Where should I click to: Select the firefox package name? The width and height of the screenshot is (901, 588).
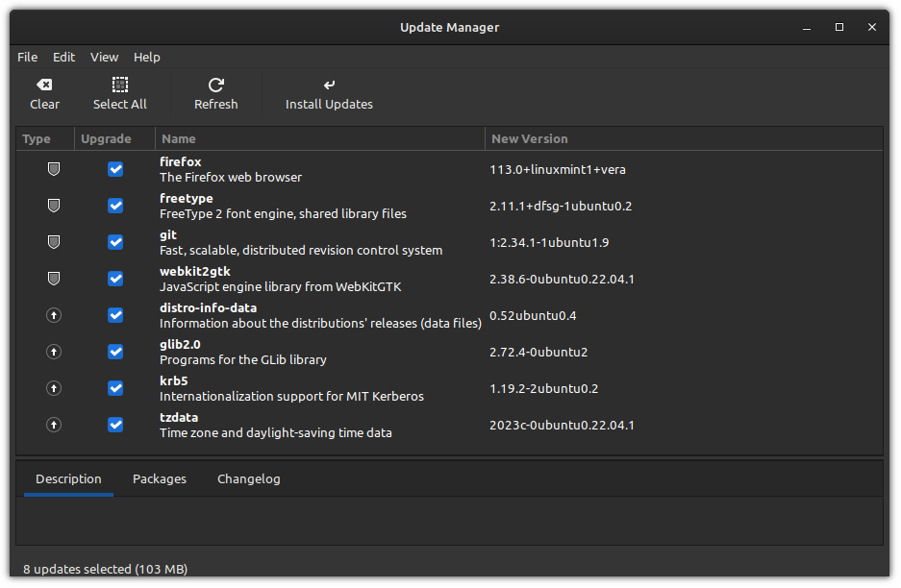(x=181, y=162)
